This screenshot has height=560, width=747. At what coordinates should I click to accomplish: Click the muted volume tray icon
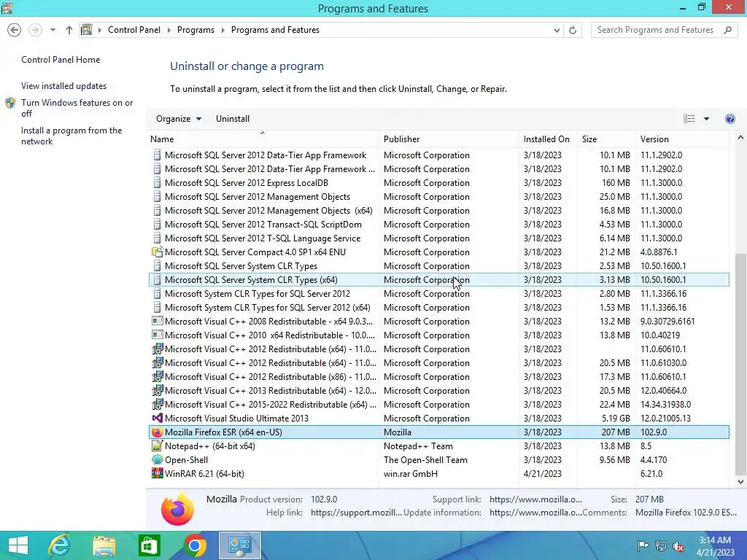(678, 546)
